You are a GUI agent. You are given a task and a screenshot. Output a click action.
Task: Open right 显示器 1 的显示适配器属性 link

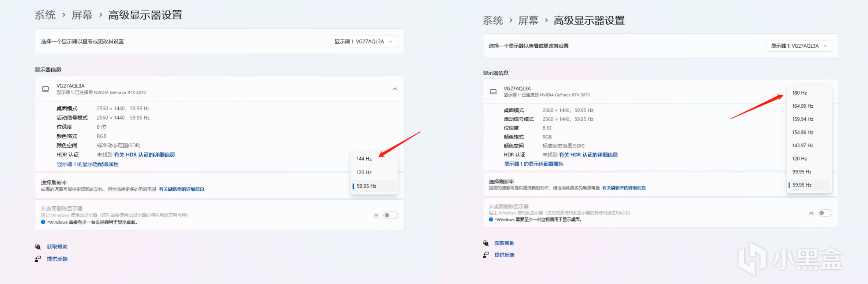(x=534, y=164)
